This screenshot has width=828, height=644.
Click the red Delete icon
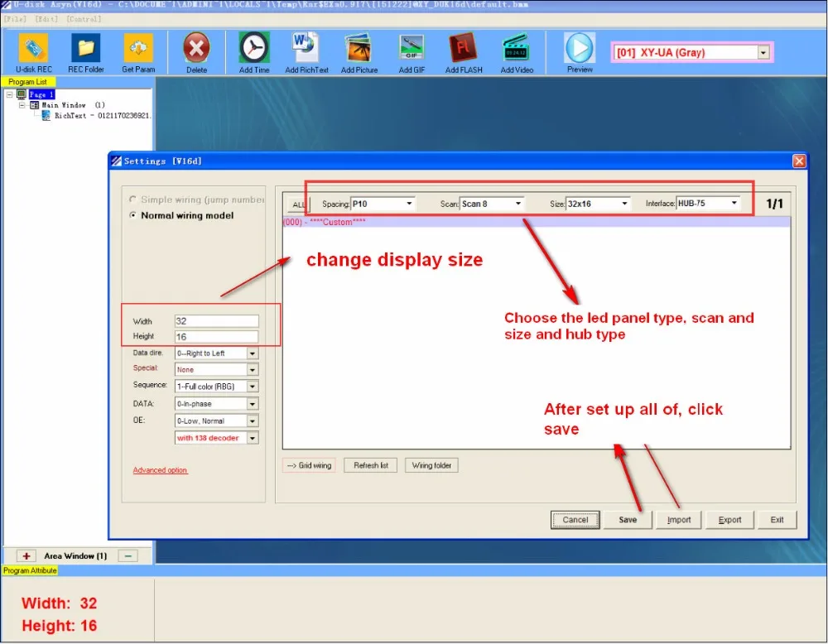tap(196, 48)
